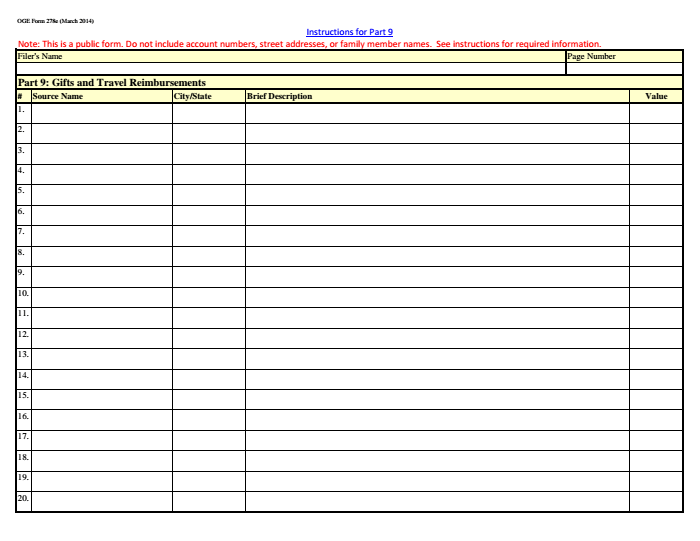This screenshot has width=700, height=541.
Task: Click the Filer's Name input field
Action: 290,69
